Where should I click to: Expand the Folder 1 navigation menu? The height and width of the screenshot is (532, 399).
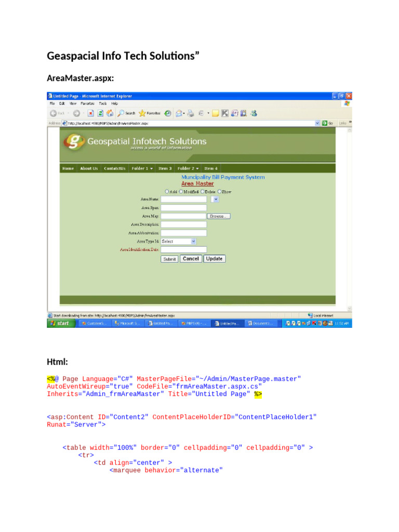tap(142, 168)
